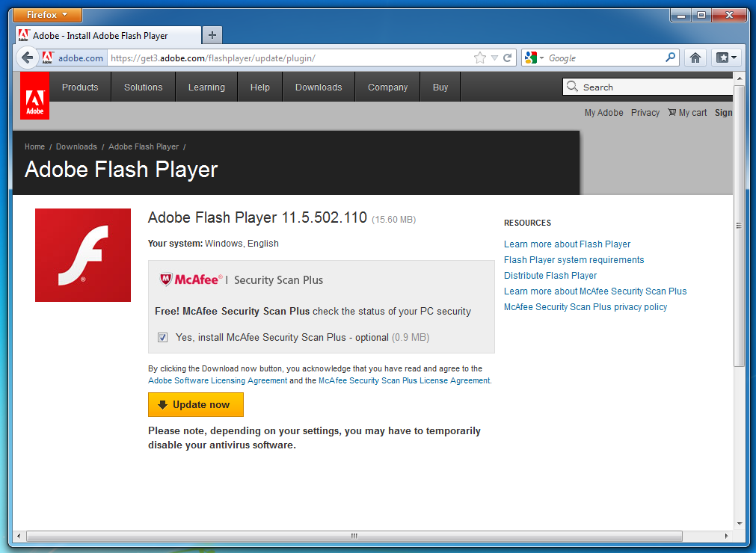Screen dimensions: 756x553
Task: Reload the page with the refresh icon
Action: point(507,58)
